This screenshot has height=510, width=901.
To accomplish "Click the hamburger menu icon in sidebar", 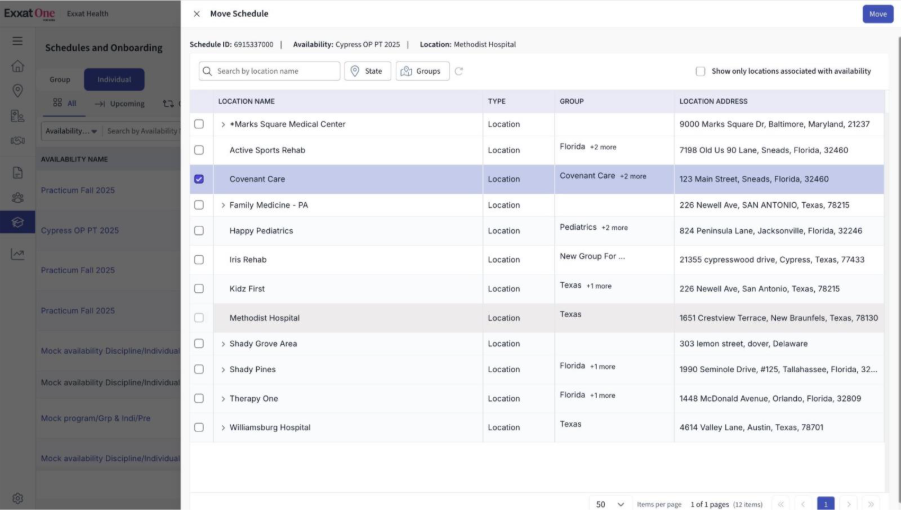I will click(x=17, y=41).
